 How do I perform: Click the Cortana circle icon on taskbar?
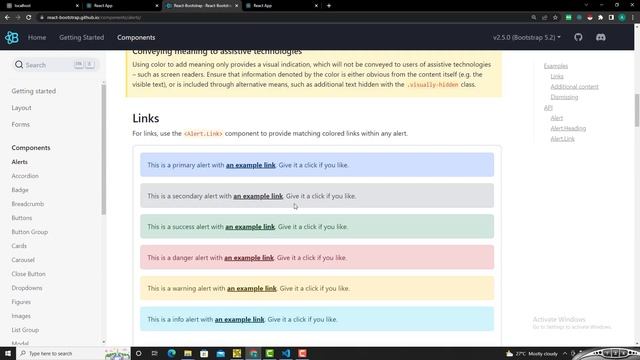pos(138,353)
